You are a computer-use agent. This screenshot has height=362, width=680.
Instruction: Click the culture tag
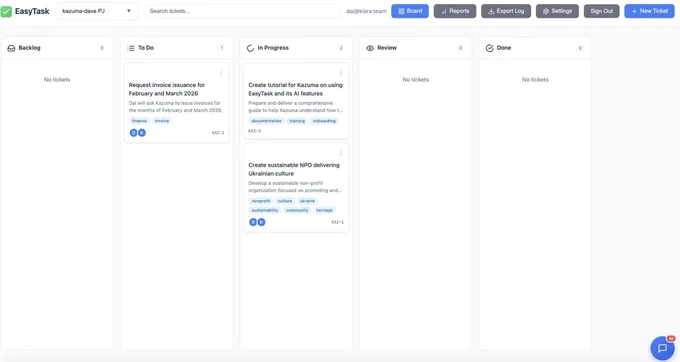tap(285, 201)
